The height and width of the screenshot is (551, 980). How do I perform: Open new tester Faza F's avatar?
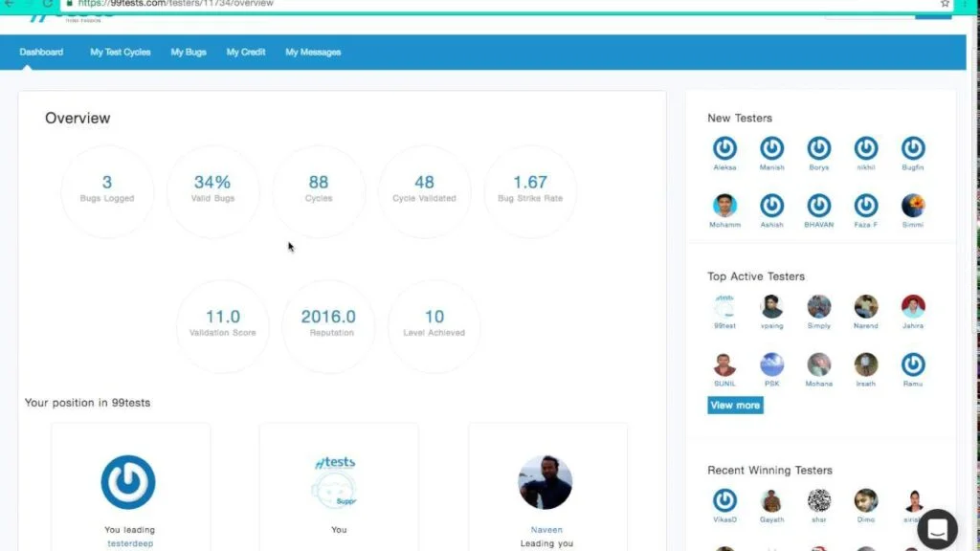865,206
